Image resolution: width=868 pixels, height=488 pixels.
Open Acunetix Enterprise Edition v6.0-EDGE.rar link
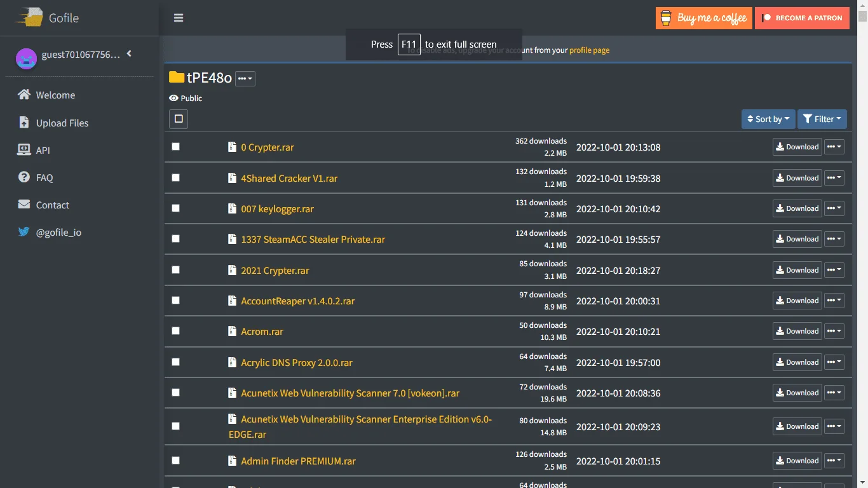(x=360, y=427)
